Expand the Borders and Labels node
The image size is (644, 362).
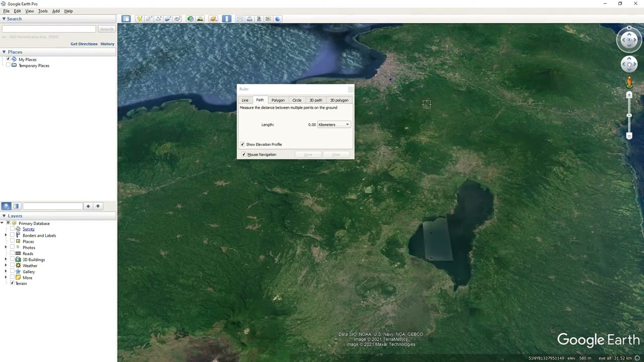(6, 235)
